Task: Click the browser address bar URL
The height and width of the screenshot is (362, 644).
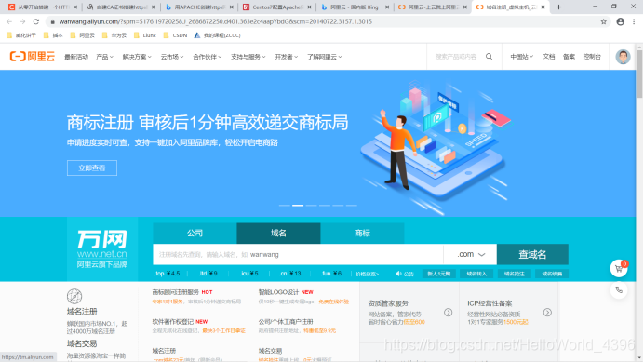Action: point(215,21)
